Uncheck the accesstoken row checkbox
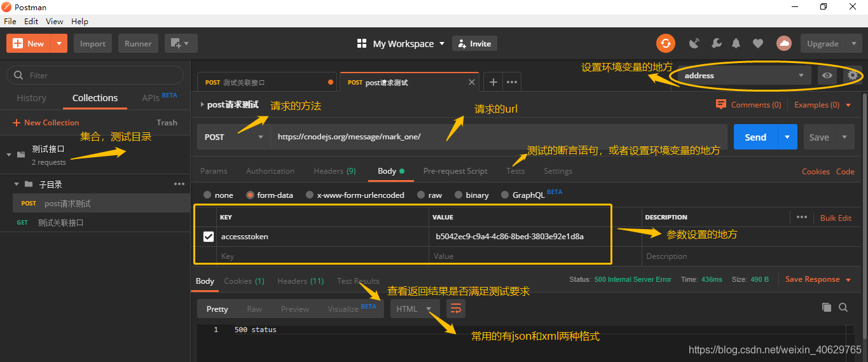The image size is (868, 362). pyautogui.click(x=208, y=237)
